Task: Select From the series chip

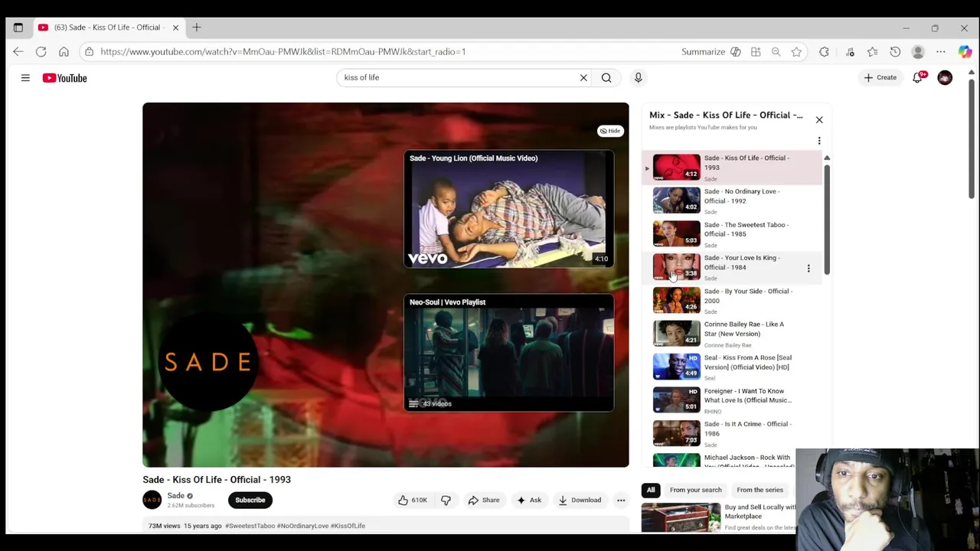Action: [759, 490]
